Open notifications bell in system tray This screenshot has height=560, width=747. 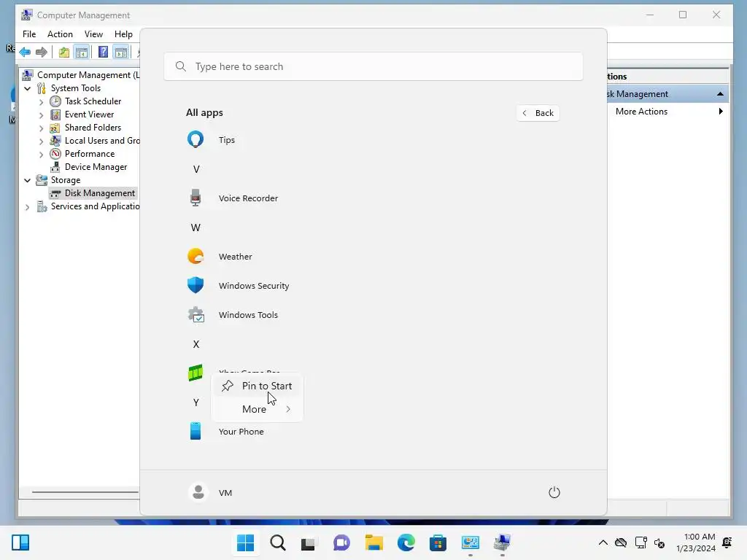tap(727, 542)
